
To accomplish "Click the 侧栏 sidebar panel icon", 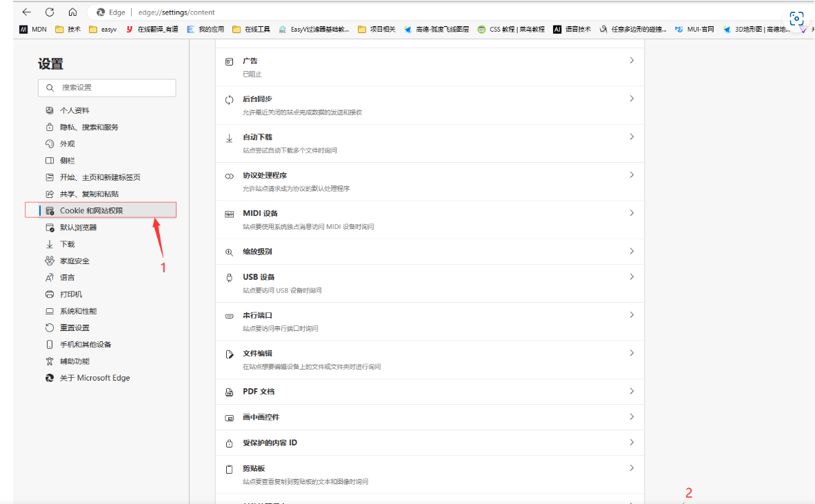I will pyautogui.click(x=50, y=161).
